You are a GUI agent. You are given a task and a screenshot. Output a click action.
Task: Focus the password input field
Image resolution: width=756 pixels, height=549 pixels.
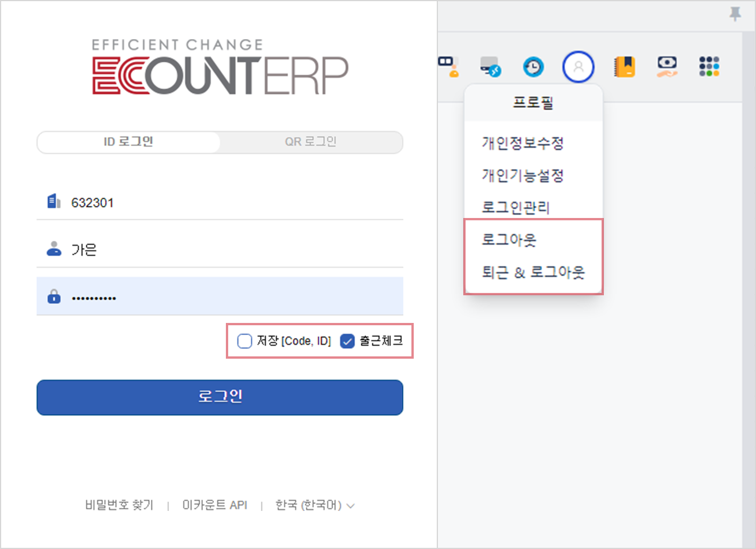220,297
